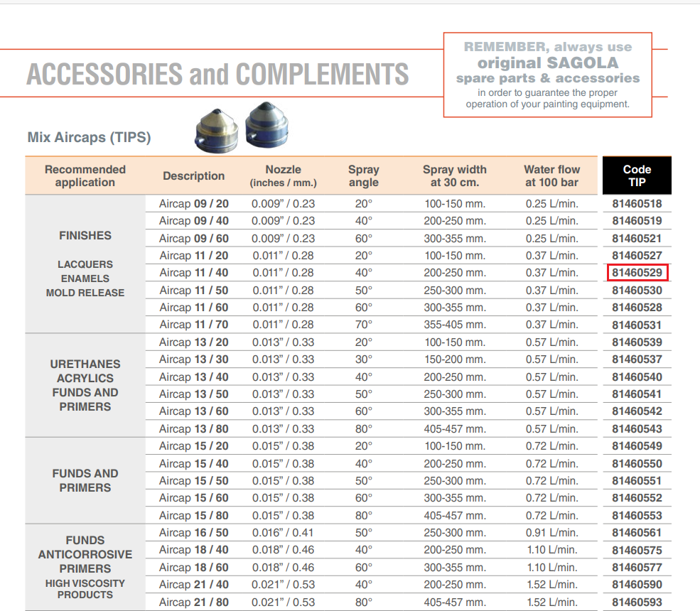Select the 'Spray width at 30 cm.' header
The height and width of the screenshot is (611, 700).
coord(455,176)
